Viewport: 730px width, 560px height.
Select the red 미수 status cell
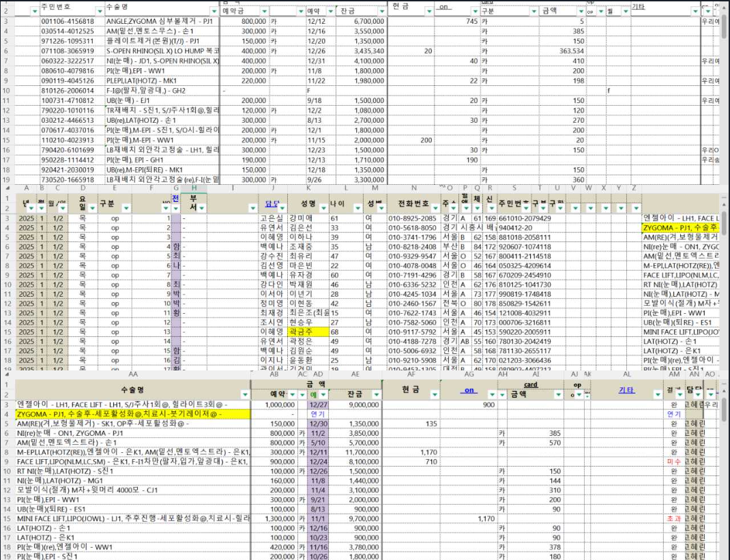coord(673,462)
